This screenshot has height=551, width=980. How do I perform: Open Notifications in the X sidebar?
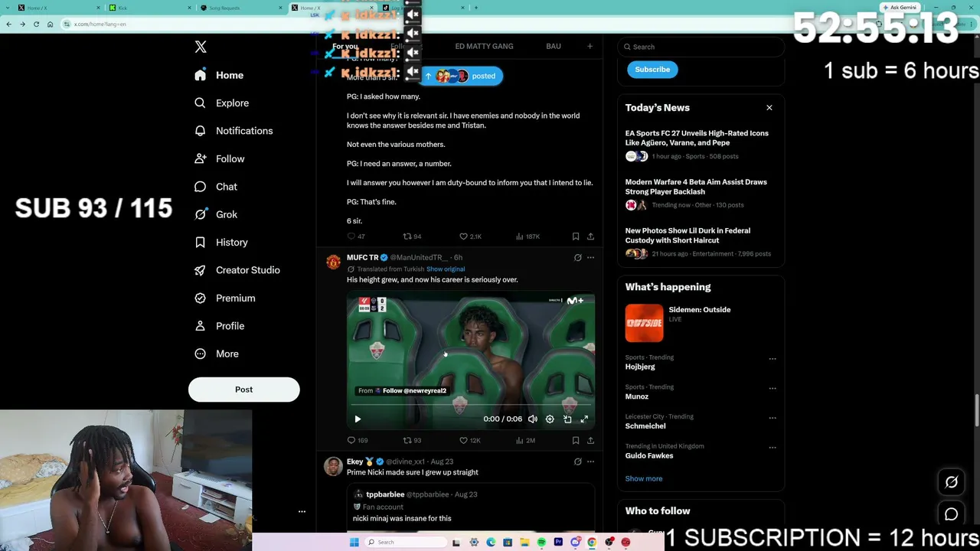pyautogui.click(x=234, y=131)
